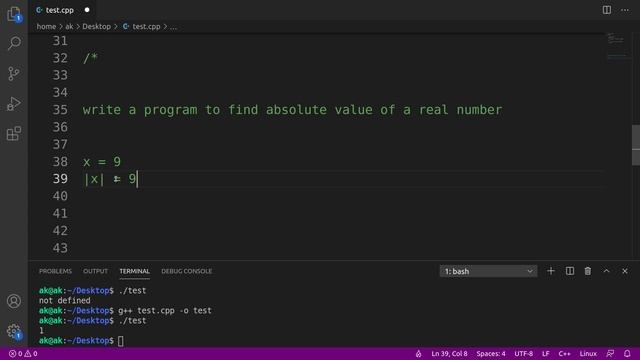Click the '/*' comment opener on line 32

point(90,58)
